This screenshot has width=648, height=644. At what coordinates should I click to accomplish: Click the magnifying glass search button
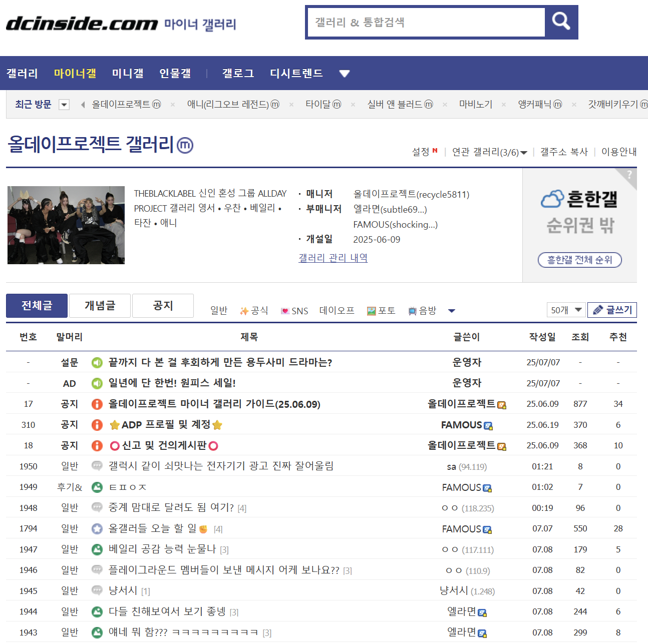point(561,22)
